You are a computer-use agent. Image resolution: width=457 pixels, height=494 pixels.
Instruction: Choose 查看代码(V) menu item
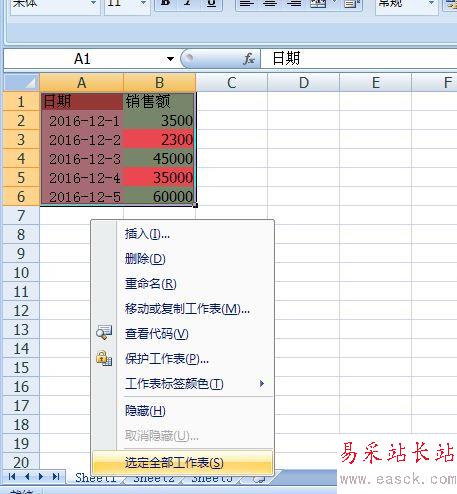[182, 334]
